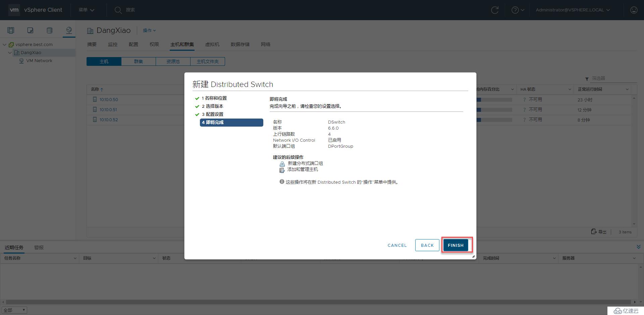
Task: Open the HA 状态 column dropdown
Action: pos(570,89)
